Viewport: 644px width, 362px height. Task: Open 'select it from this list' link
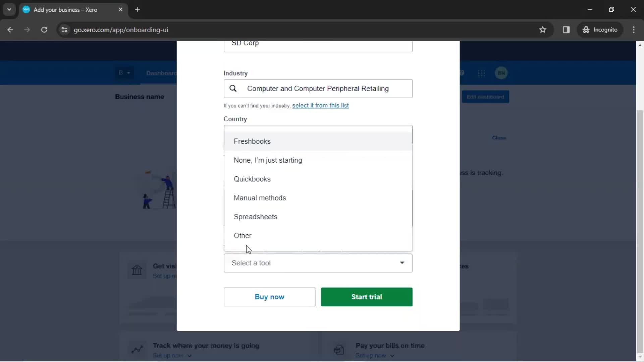[x=320, y=105]
